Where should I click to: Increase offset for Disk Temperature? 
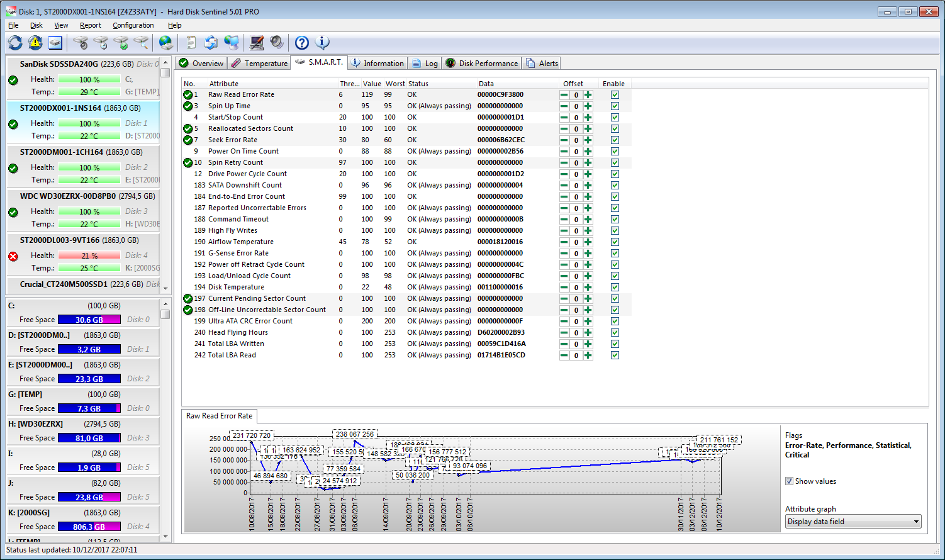588,288
